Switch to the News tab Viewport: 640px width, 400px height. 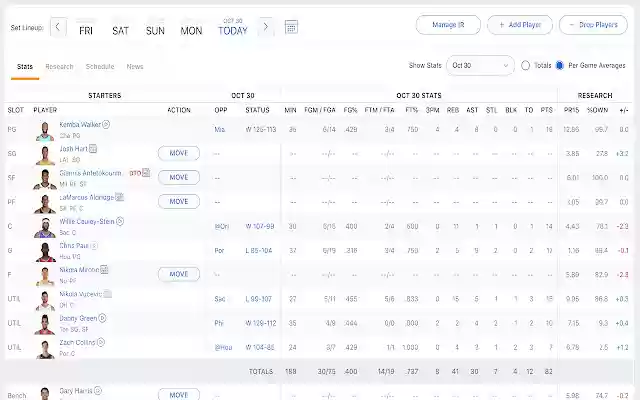coord(135,67)
